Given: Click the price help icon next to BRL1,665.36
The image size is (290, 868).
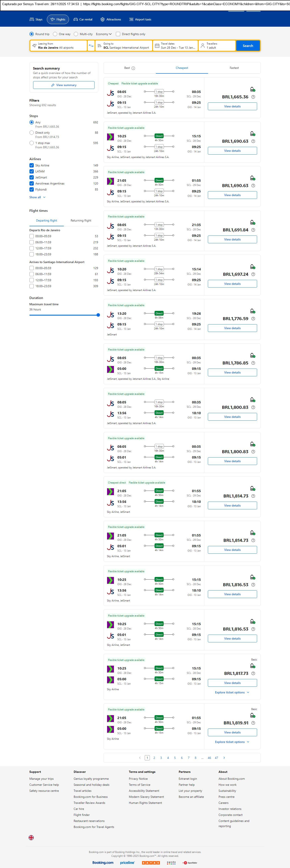Looking at the screenshot, I should 253,97.
